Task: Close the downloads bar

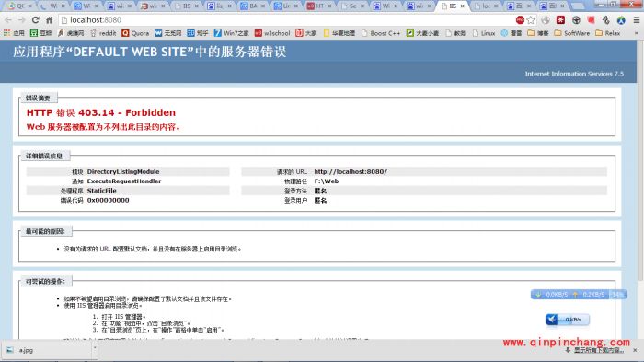Action: coord(635,350)
